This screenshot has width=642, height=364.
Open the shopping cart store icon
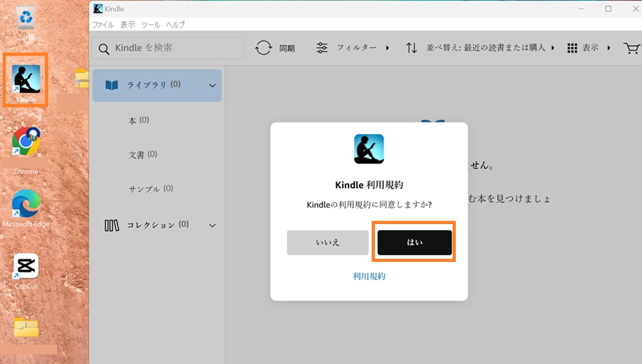(x=631, y=48)
